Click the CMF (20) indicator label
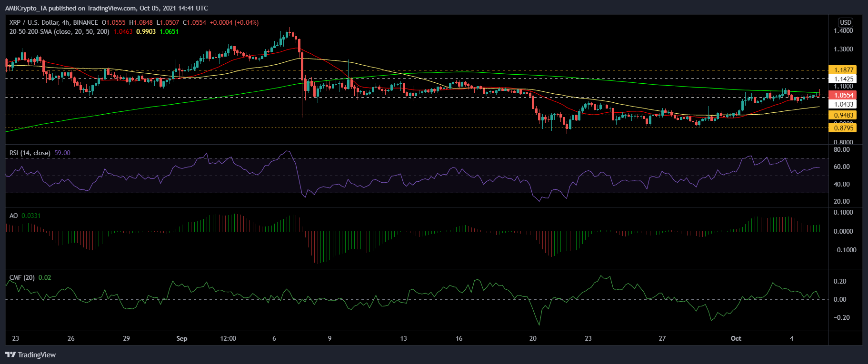This screenshot has width=868, height=364. tap(22, 277)
